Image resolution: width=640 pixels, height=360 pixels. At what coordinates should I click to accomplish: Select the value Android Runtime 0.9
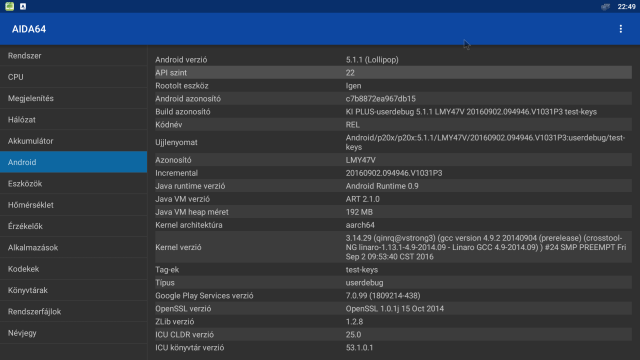pos(382,186)
